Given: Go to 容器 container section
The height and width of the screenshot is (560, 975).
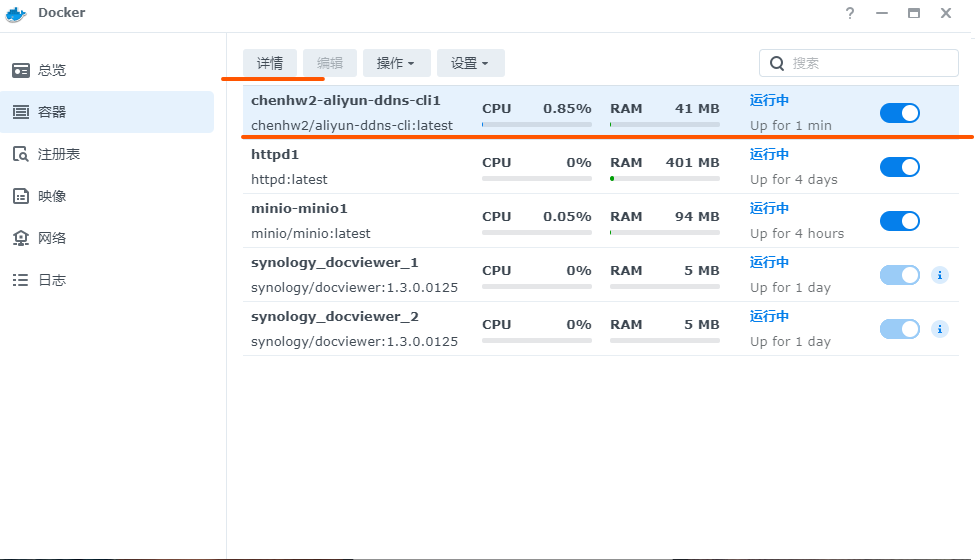Looking at the screenshot, I should pyautogui.click(x=107, y=112).
